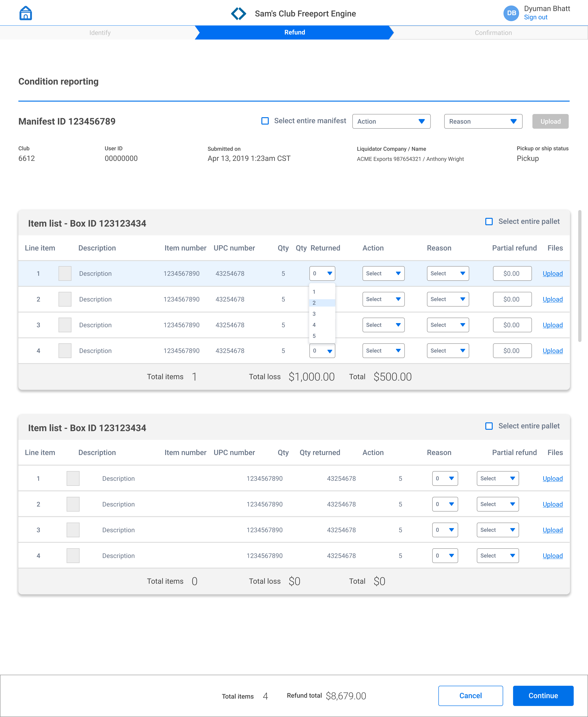Click thumbnail of line 3 in first box

(65, 325)
